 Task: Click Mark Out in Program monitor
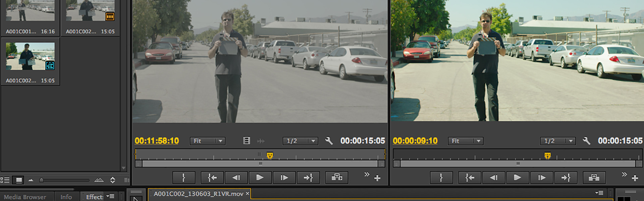(x=441, y=178)
